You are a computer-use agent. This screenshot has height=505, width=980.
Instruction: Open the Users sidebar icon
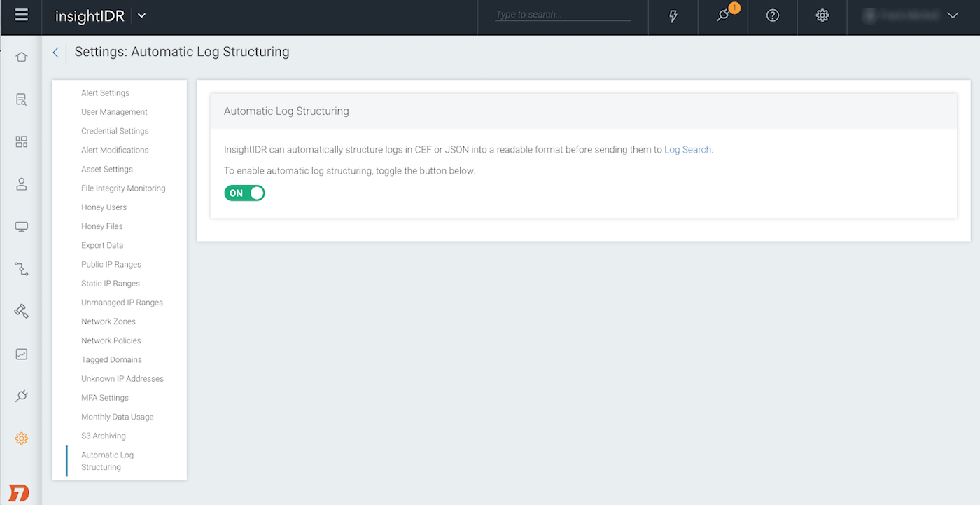coord(22,184)
